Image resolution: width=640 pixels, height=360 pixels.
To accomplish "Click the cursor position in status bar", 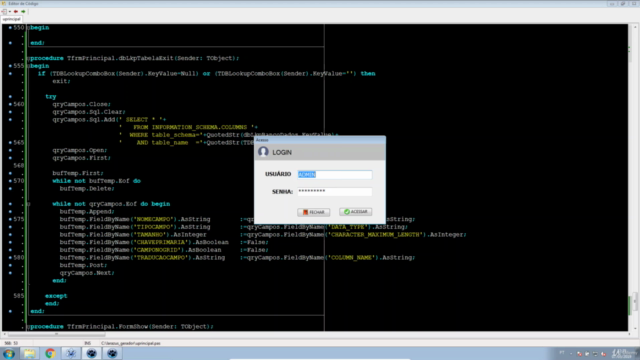I will (11, 343).
